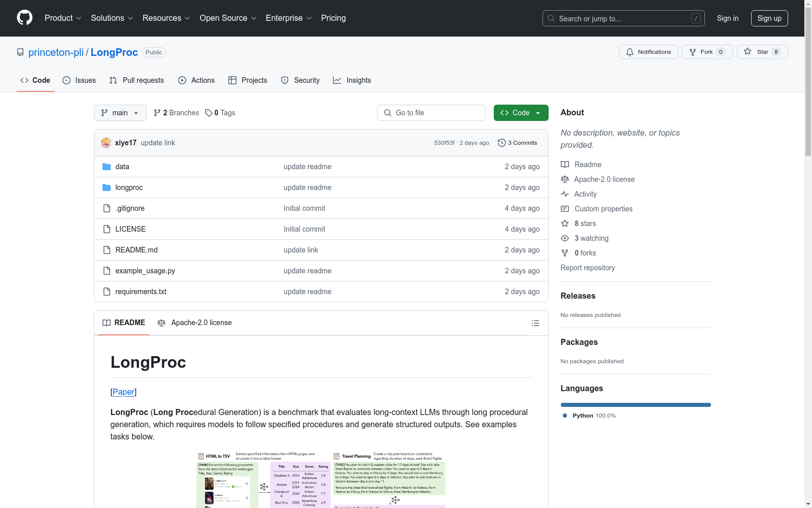Click the Pricing link
This screenshot has height=508, width=812.
[x=333, y=18]
